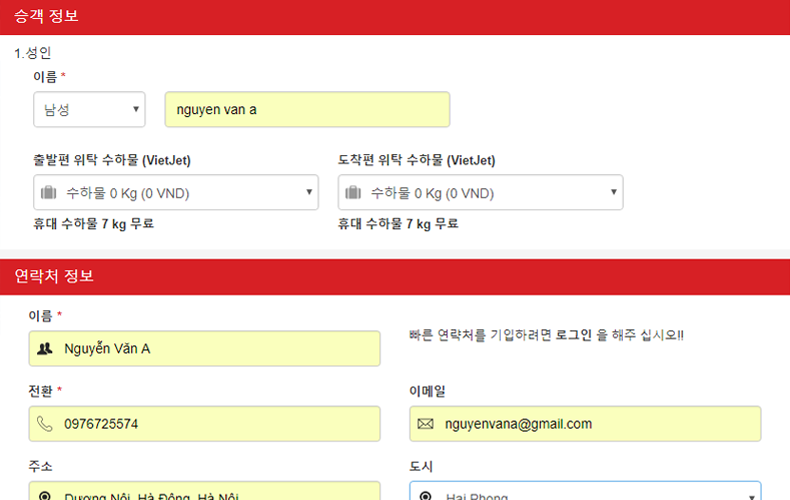Click the people icon in contact name field
The height and width of the screenshot is (500, 790).
click(44, 349)
